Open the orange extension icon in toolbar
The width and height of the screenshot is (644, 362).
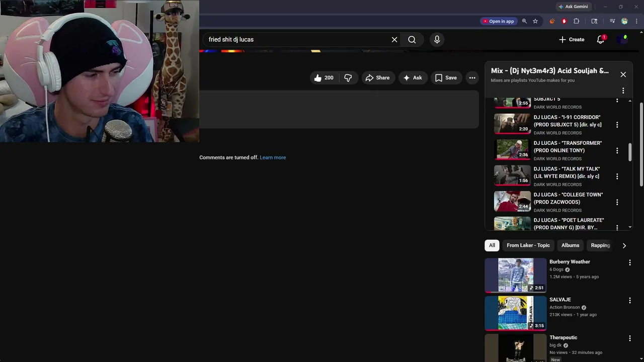pos(552,21)
